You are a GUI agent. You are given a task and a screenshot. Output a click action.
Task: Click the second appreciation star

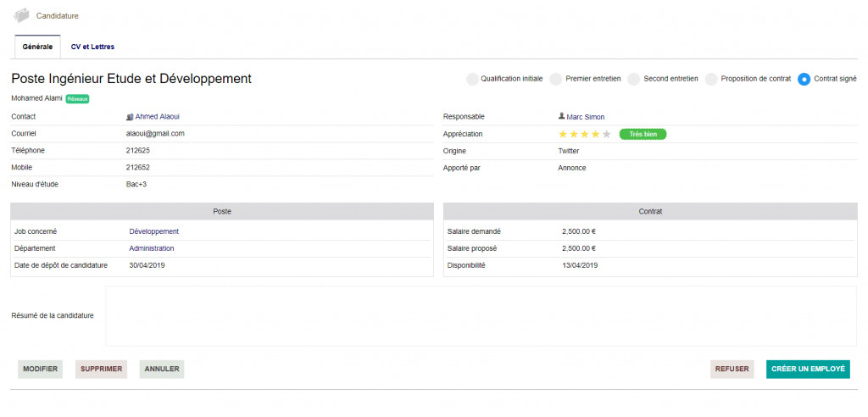point(574,134)
